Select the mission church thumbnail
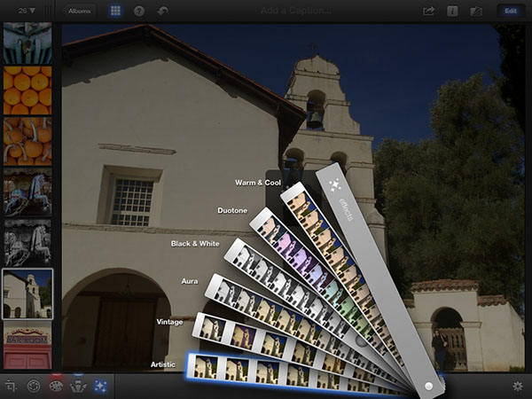Screen dimensions: 532x399 coord(27,294)
